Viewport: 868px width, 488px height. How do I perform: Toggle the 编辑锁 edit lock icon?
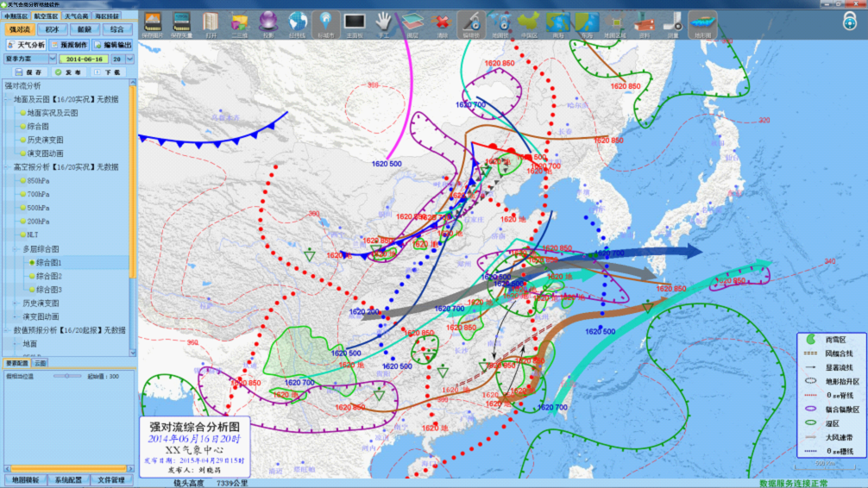pyautogui.click(x=471, y=25)
